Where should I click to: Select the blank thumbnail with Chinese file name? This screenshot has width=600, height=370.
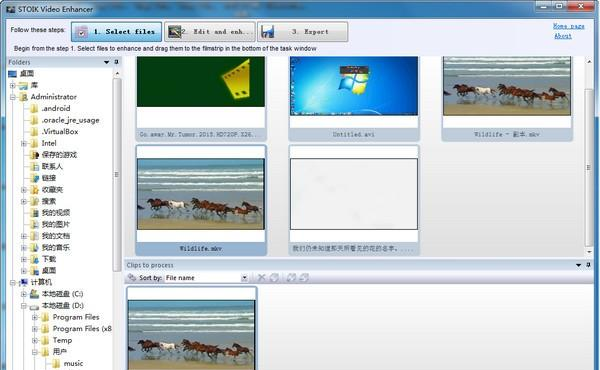coord(354,200)
